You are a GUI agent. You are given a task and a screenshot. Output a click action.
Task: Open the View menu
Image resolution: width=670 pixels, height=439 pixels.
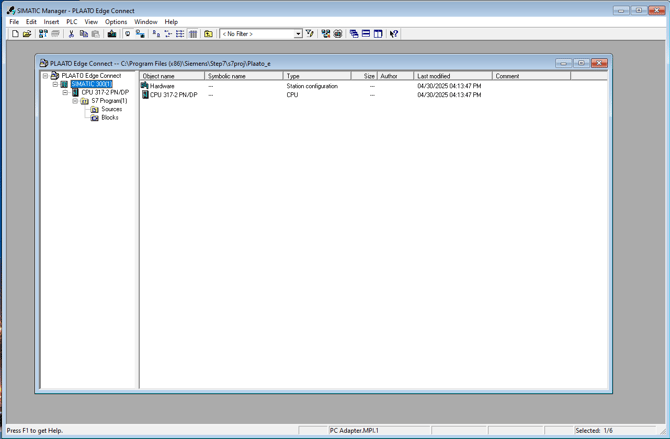(91, 22)
